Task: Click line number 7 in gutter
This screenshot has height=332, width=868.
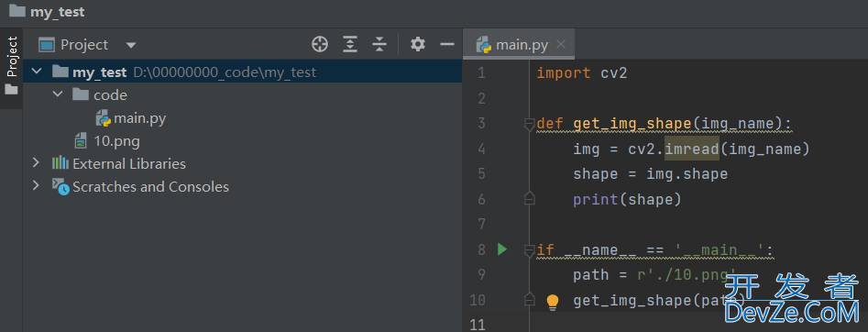Action: pyautogui.click(x=480, y=225)
